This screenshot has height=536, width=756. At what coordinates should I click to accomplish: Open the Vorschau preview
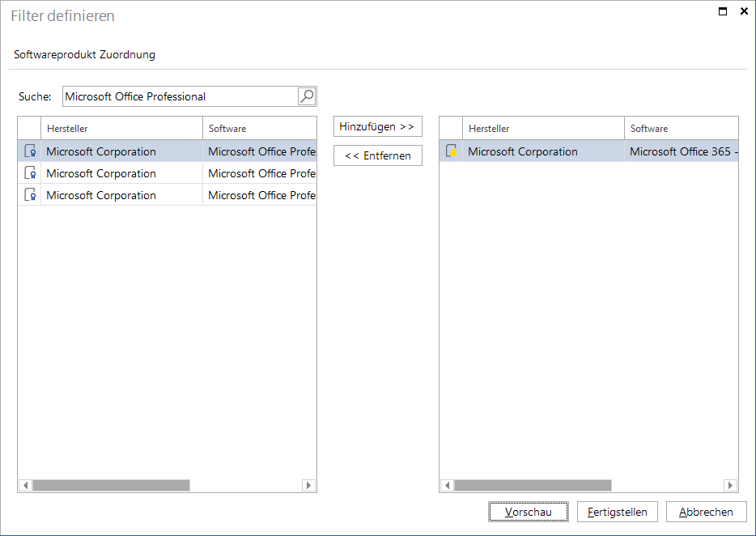point(528,512)
